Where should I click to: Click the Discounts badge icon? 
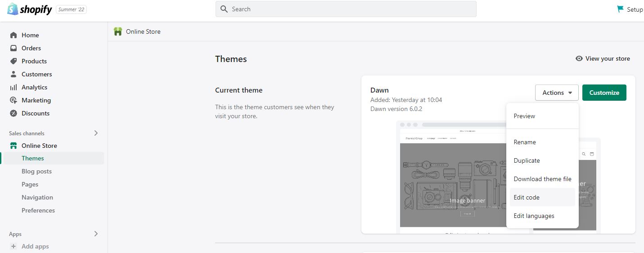(x=14, y=113)
